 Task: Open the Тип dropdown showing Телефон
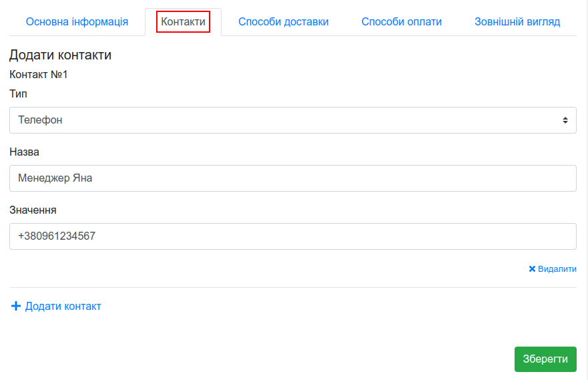pyautogui.click(x=292, y=120)
